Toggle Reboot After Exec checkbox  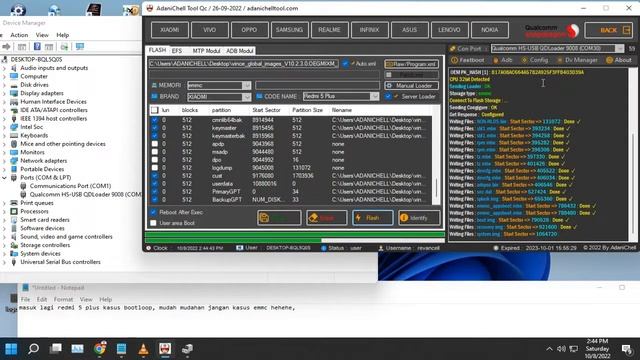point(153,212)
